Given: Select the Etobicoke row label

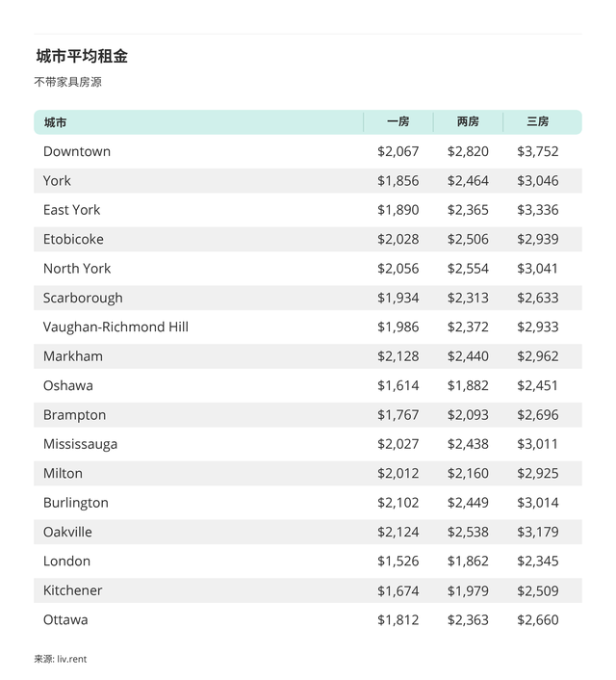Looking at the screenshot, I should (73, 239).
